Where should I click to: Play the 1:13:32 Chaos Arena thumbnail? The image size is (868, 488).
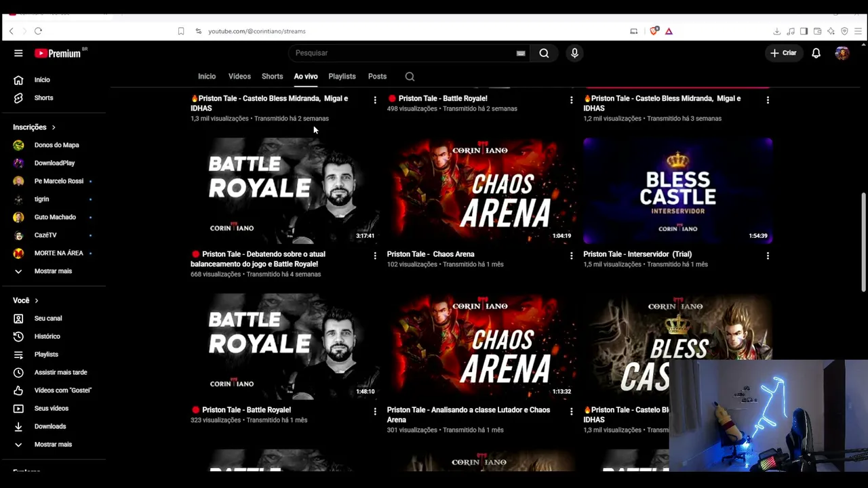481,346
